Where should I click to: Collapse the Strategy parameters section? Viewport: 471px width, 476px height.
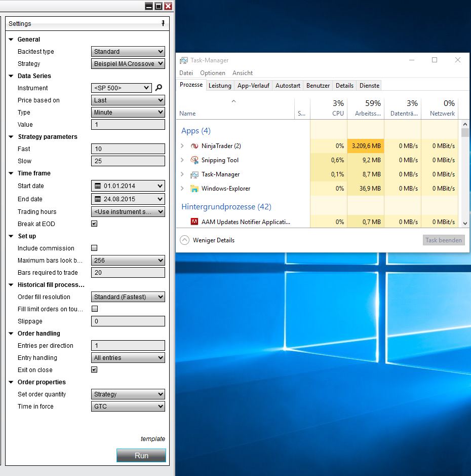coord(11,136)
